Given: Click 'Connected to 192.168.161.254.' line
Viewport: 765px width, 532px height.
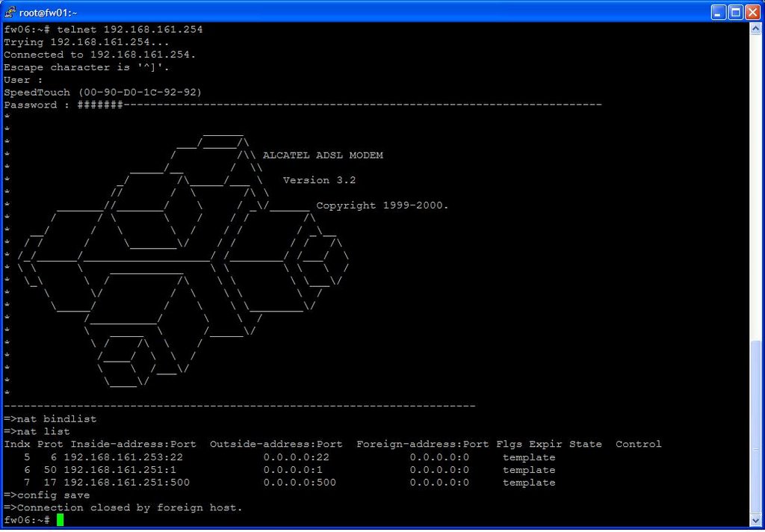Looking at the screenshot, I should (x=100, y=55).
